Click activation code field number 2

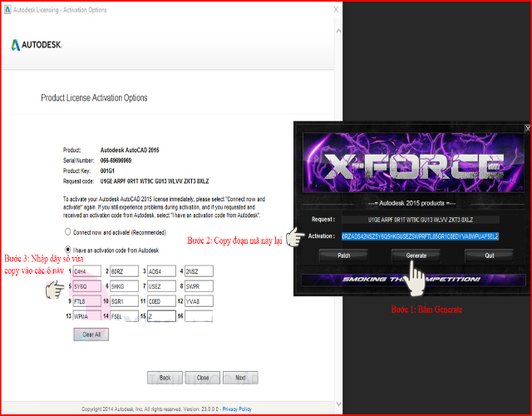coord(124,271)
